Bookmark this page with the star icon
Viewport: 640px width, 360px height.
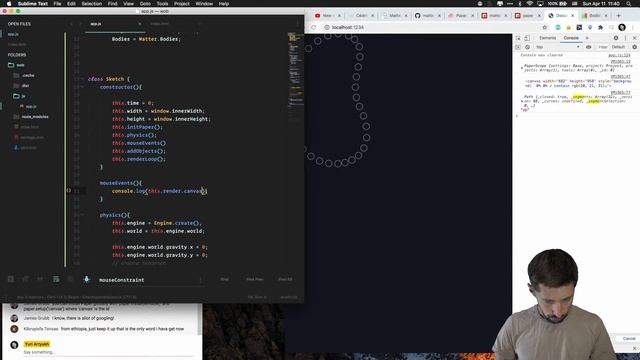pyautogui.click(x=544, y=27)
